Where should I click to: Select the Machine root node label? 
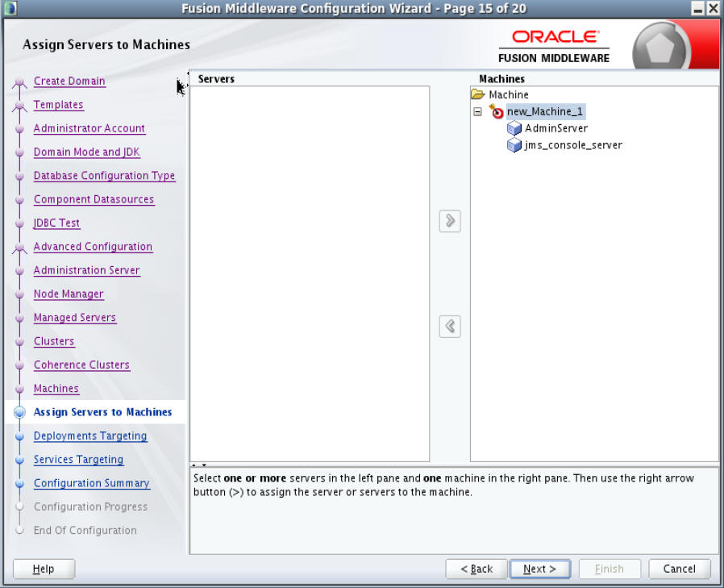[x=509, y=94]
